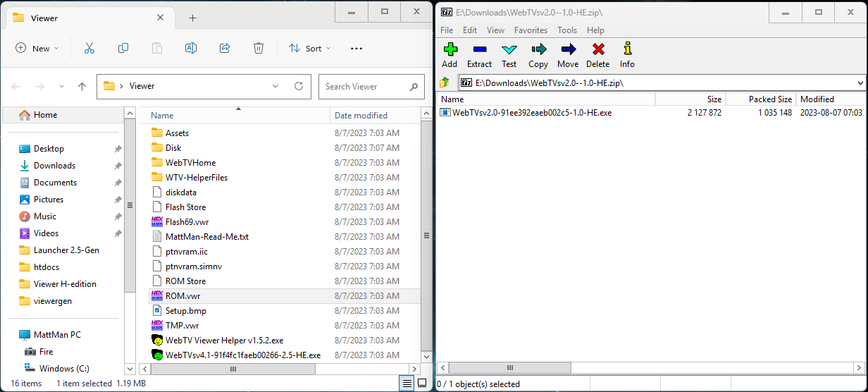Open the See more ellipsis menu
The height and width of the screenshot is (392, 868).
coord(356,49)
